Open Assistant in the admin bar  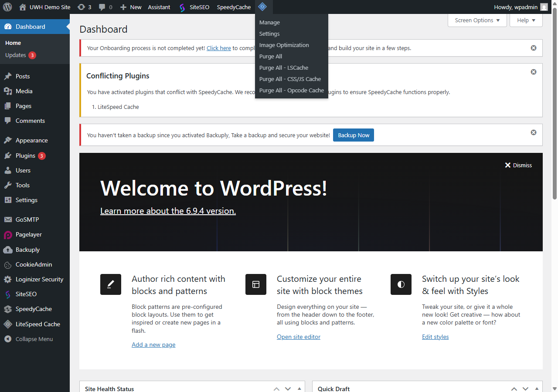point(159,7)
